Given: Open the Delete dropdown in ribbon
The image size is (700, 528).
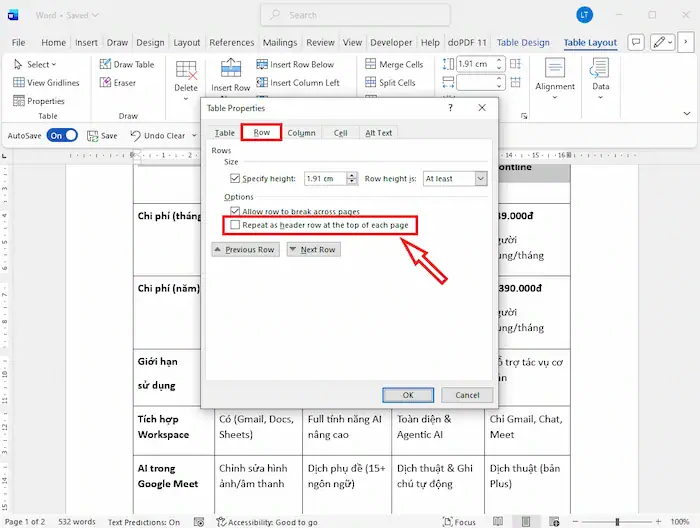Looking at the screenshot, I should pos(186,88).
